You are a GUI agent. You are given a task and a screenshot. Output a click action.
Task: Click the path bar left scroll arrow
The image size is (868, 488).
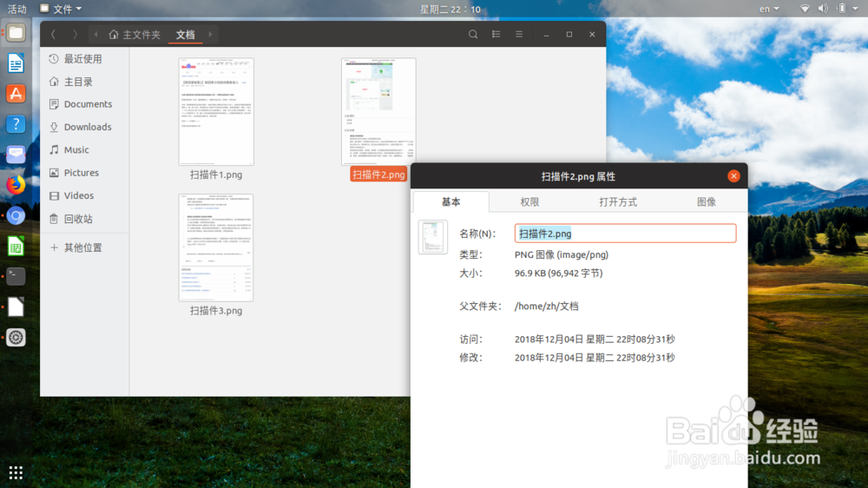click(95, 35)
